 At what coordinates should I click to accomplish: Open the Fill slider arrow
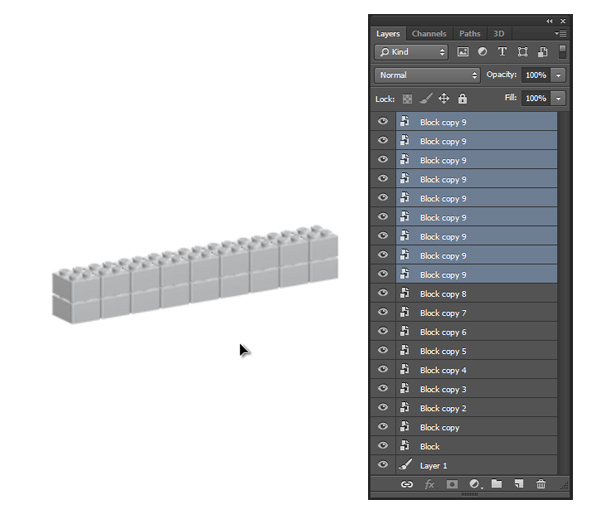[x=558, y=99]
